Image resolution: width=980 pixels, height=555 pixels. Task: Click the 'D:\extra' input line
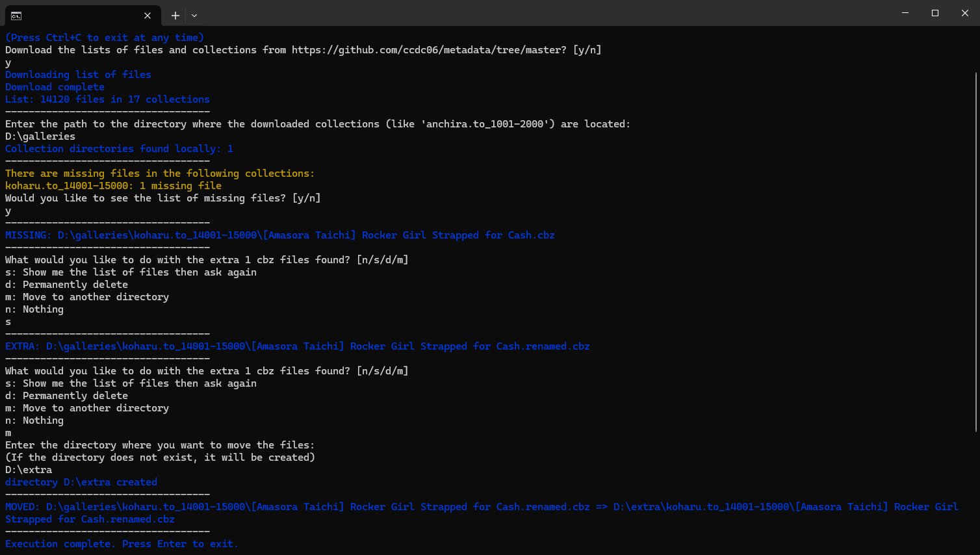29,470
